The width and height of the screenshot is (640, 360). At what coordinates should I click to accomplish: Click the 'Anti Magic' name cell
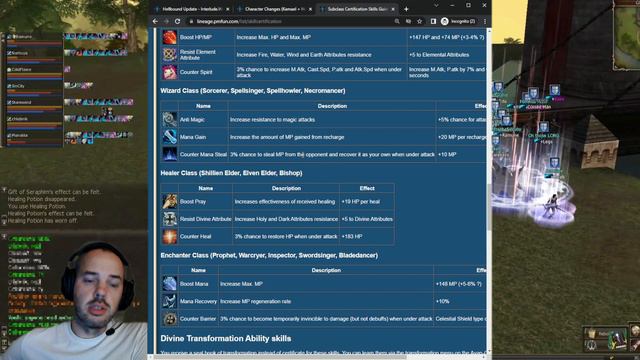tap(203, 120)
